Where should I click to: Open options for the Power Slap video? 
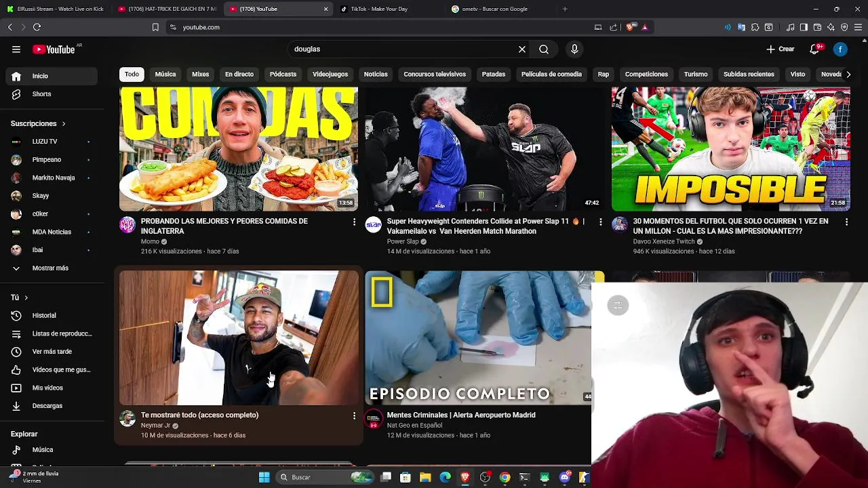(x=600, y=222)
